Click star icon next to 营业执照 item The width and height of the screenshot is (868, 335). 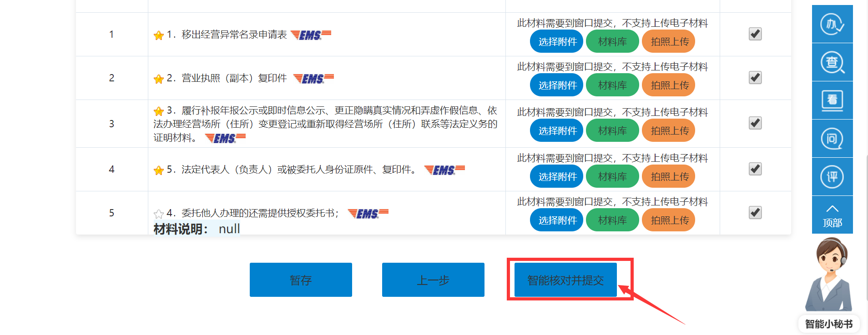(x=159, y=79)
